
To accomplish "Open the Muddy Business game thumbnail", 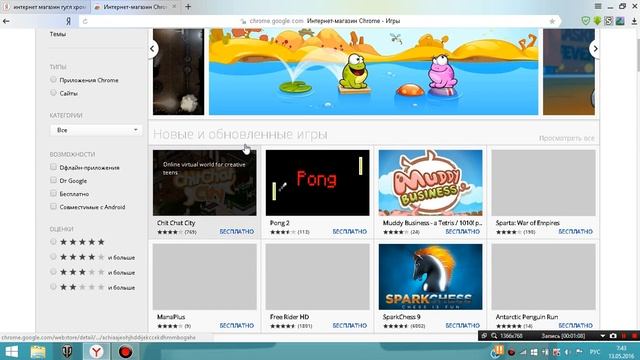I will 430,182.
